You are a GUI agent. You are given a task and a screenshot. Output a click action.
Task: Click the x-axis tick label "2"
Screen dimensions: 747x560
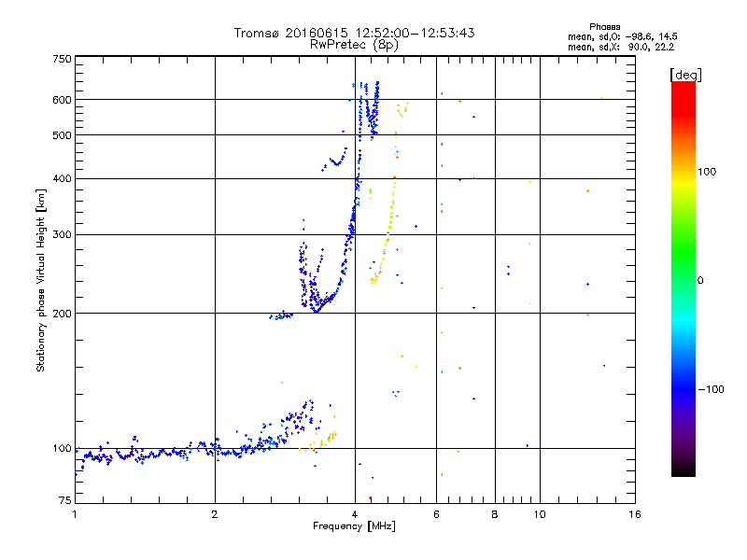pos(215,514)
